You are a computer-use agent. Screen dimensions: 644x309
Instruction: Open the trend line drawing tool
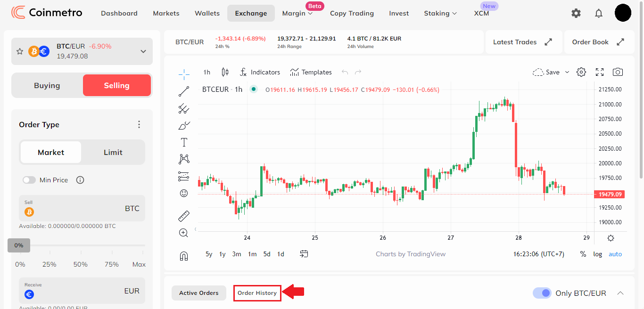(184, 91)
